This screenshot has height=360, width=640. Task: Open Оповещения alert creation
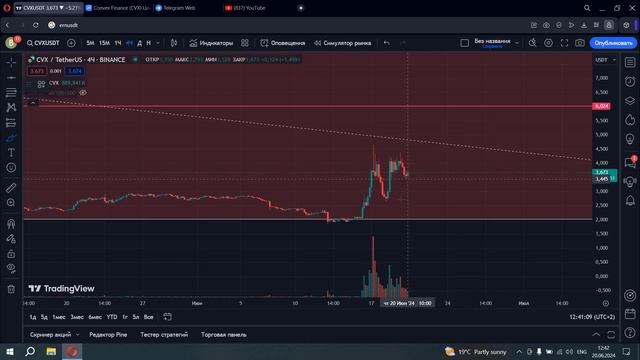[283, 43]
